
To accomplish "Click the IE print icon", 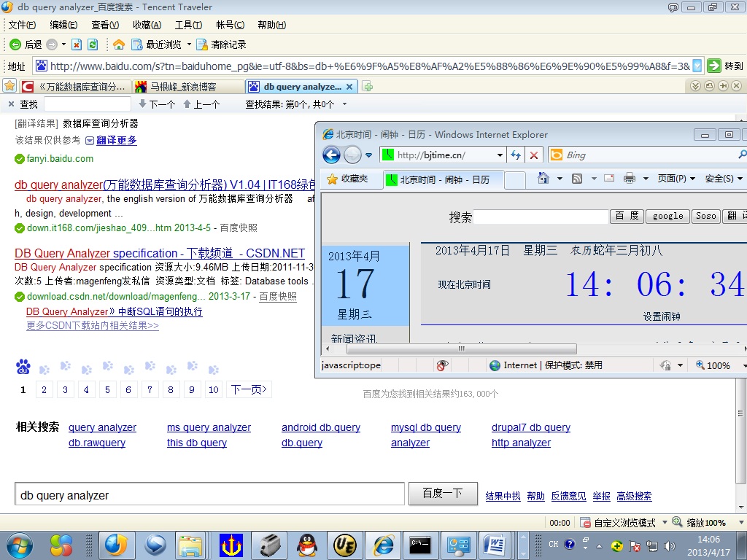I will tap(630, 179).
